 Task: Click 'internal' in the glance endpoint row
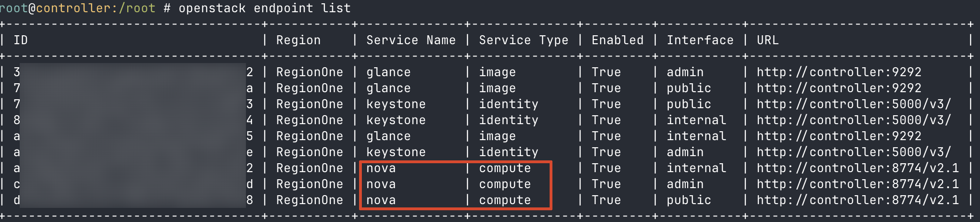click(x=696, y=136)
